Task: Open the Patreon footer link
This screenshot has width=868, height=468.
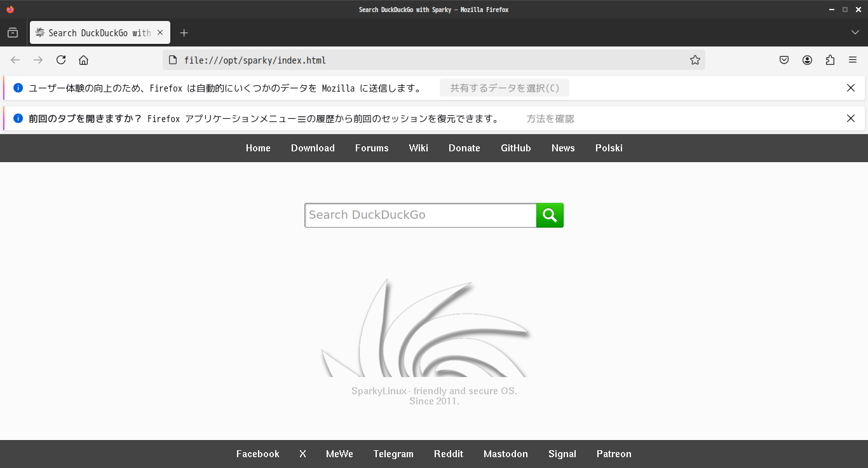Action: [614, 454]
